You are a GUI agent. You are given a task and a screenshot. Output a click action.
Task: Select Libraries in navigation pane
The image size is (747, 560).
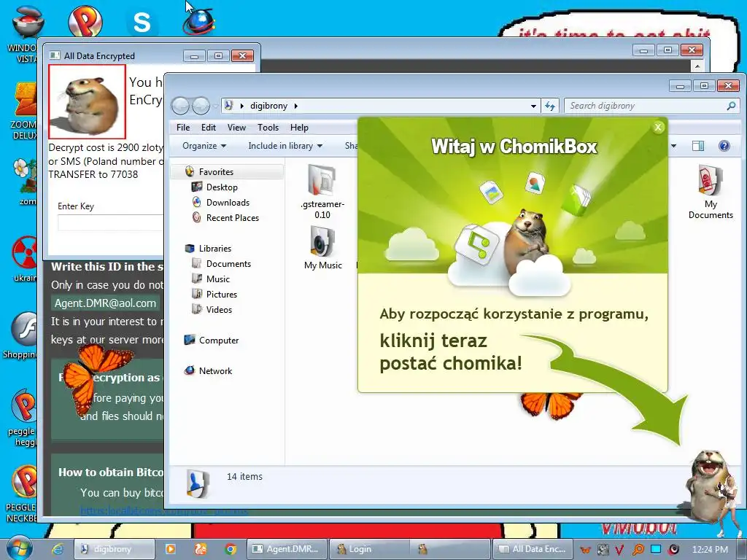coord(215,249)
